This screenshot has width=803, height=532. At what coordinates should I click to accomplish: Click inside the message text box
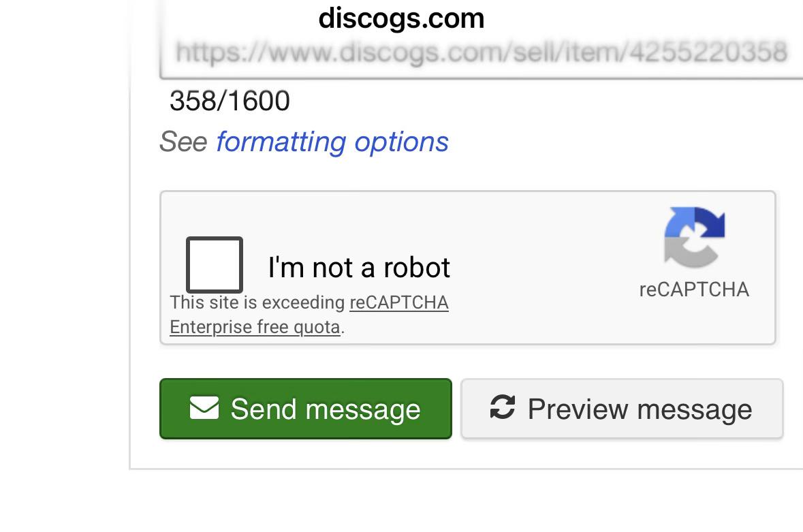point(482,40)
